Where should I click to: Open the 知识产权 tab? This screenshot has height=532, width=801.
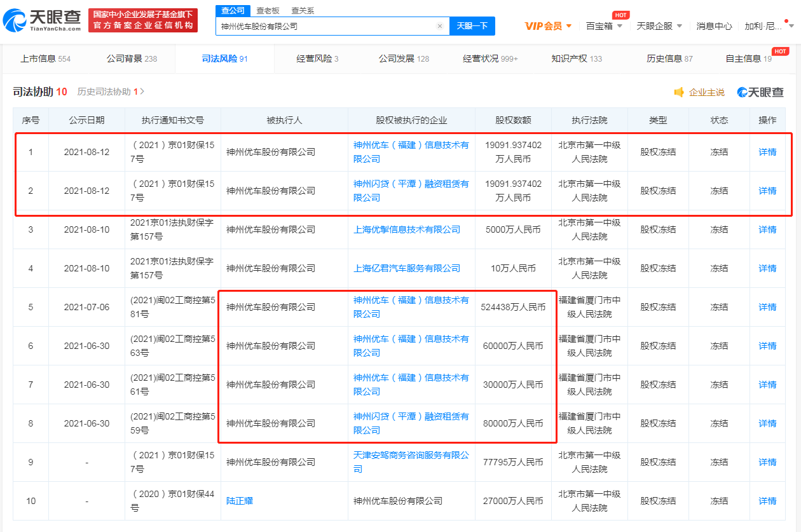(576, 58)
